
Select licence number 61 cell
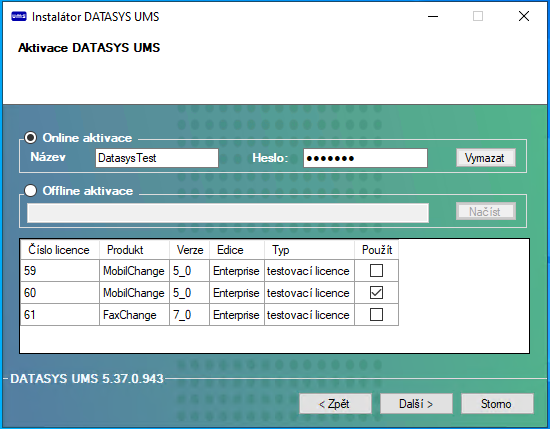click(60, 315)
